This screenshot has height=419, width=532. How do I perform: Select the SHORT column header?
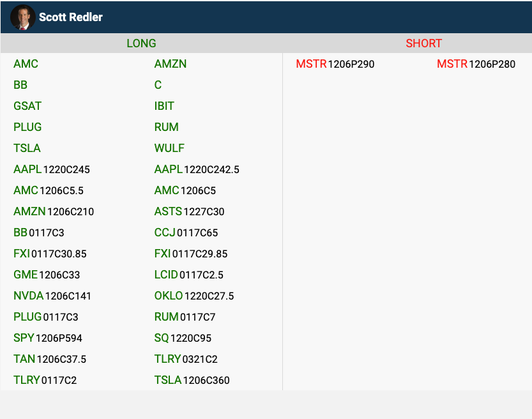[423, 43]
